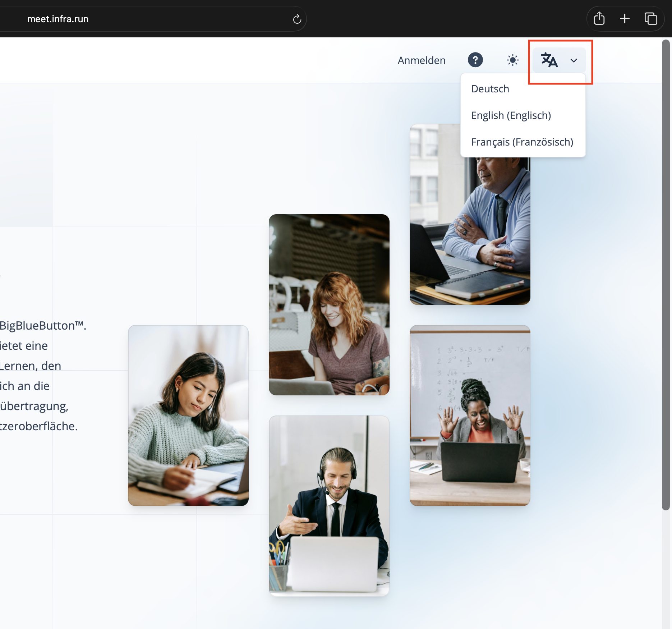Click the vertical page scrollbar

666,273
